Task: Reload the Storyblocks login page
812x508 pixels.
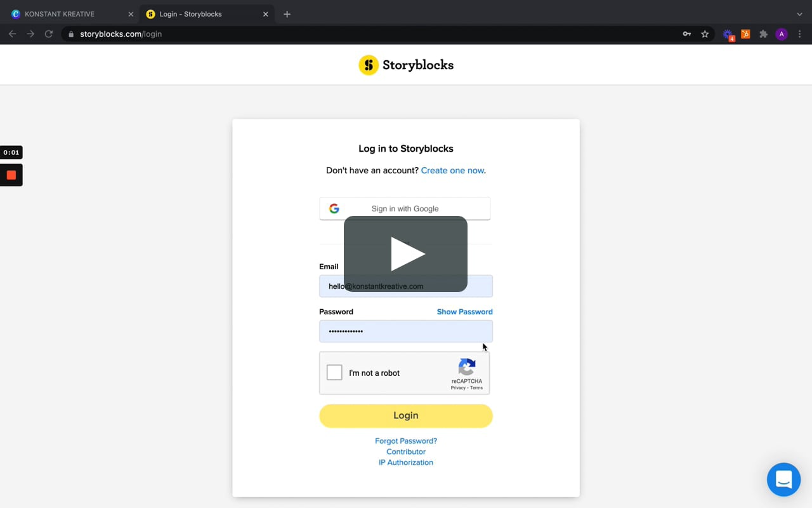Action: pyautogui.click(x=48, y=34)
